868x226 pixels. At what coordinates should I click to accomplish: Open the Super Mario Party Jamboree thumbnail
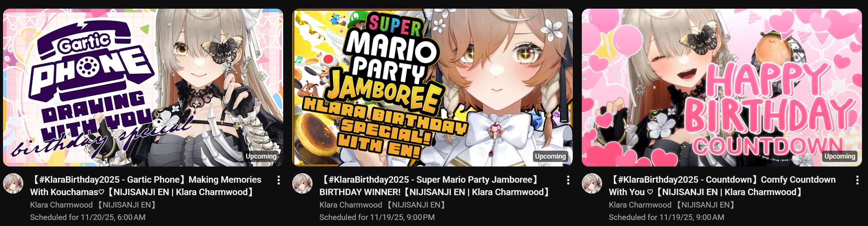click(432, 87)
